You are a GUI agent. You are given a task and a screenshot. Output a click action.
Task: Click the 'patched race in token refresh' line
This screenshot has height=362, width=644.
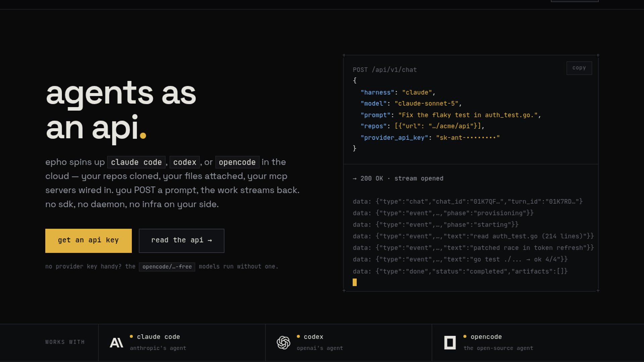click(473, 248)
